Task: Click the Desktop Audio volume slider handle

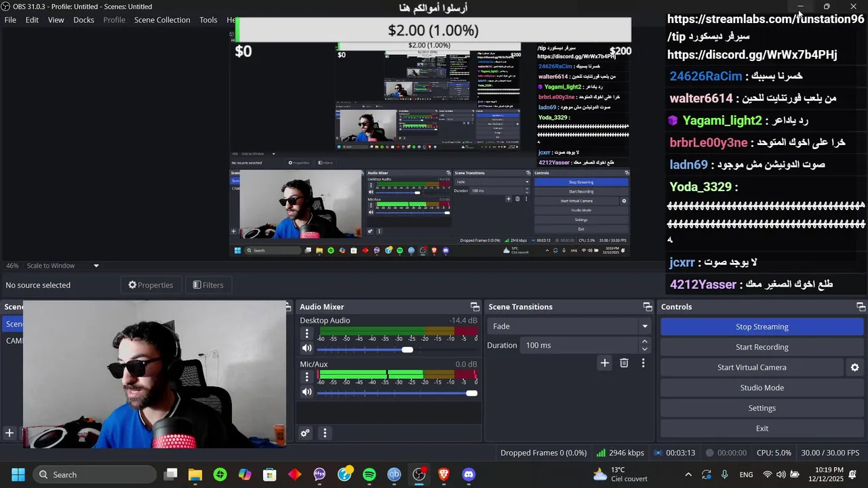Action: point(407,349)
